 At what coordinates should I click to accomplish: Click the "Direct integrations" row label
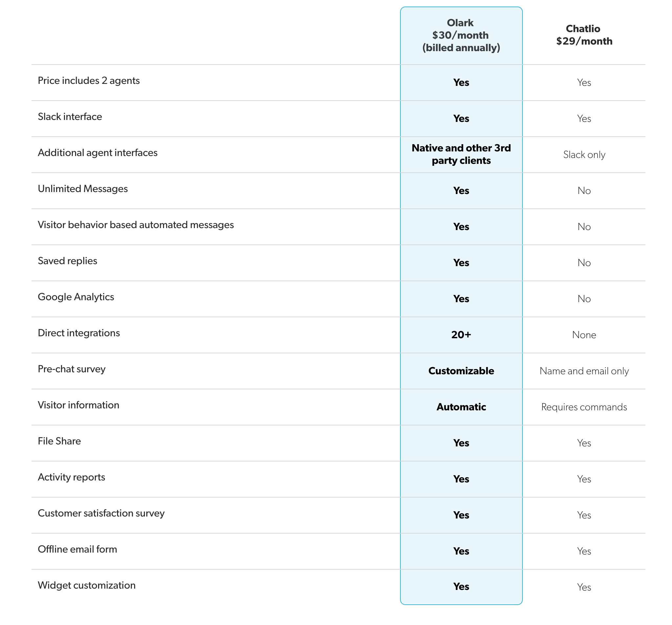click(x=79, y=333)
